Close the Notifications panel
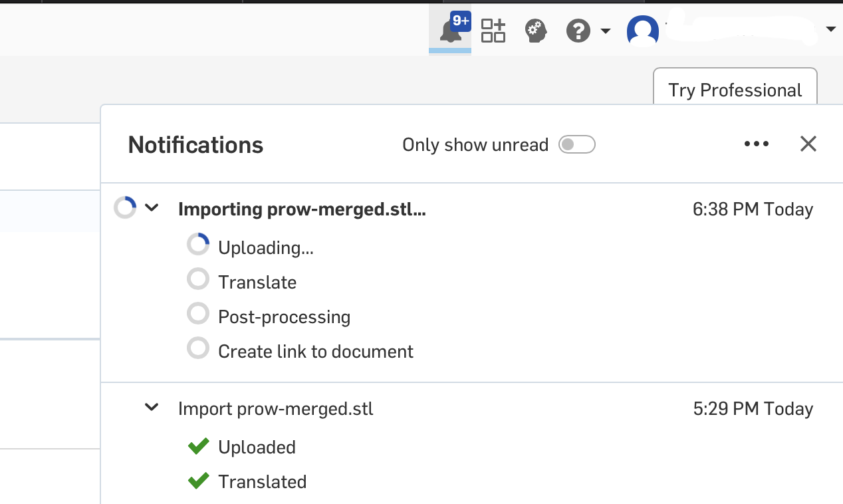This screenshot has width=843, height=504. click(x=808, y=144)
